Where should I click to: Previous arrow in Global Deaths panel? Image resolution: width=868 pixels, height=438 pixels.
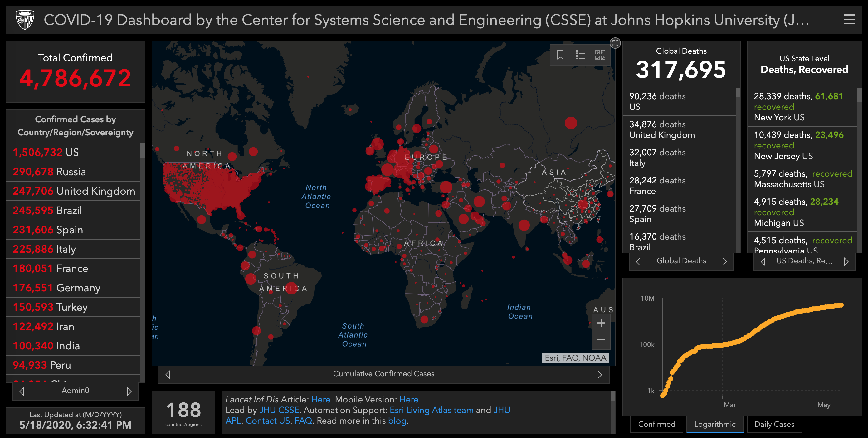coord(638,261)
